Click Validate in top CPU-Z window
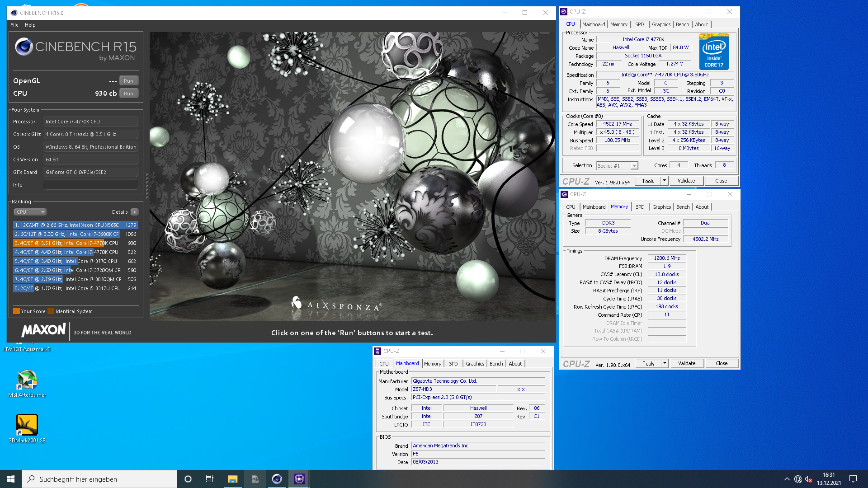Image resolution: width=868 pixels, height=488 pixels. point(686,181)
